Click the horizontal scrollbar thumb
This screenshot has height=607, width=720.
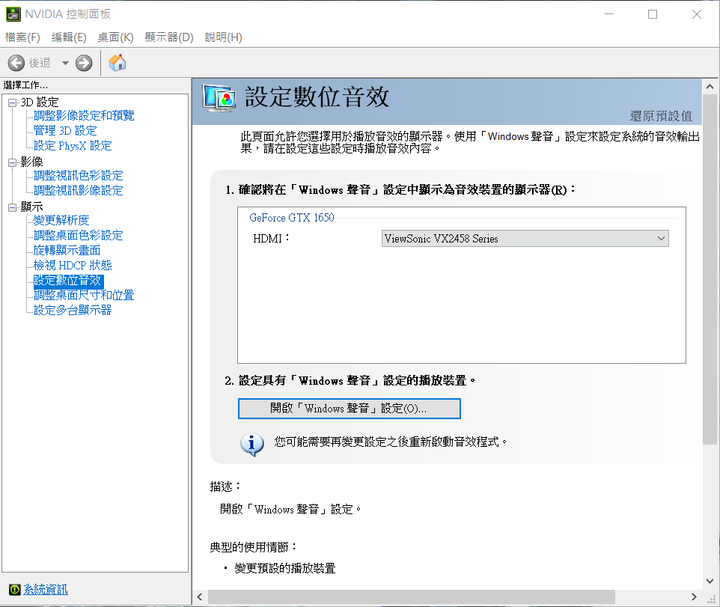click(x=411, y=597)
